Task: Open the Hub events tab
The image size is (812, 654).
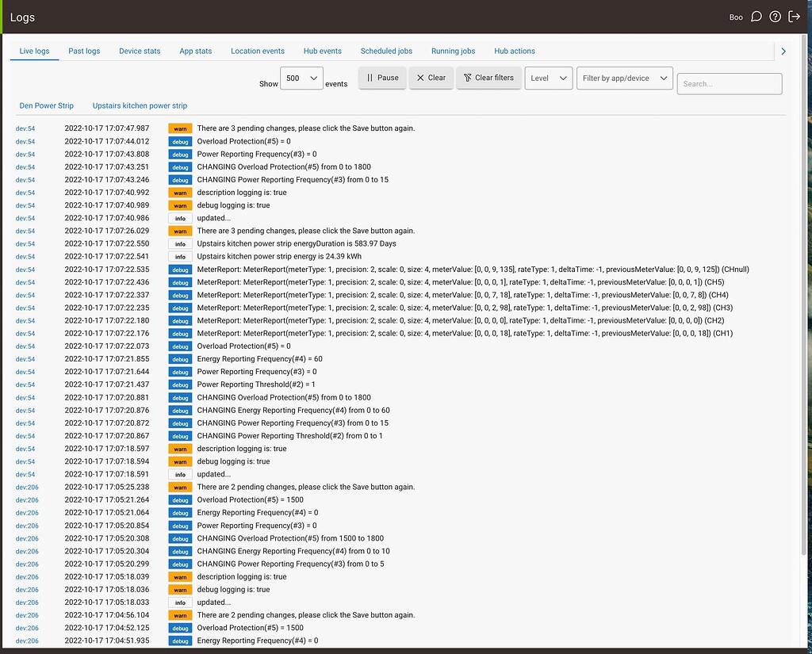Action: 322,51
